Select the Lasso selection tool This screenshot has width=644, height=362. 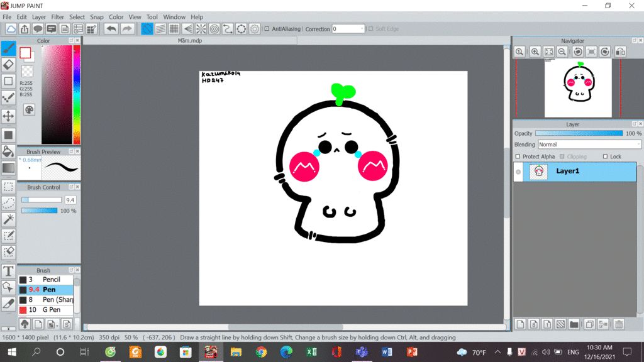coord(8,203)
